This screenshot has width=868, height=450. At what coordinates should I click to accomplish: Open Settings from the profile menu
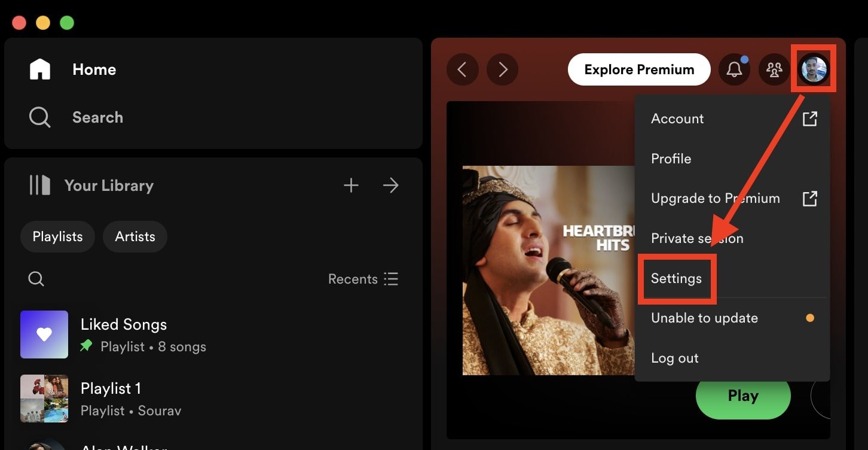tap(732, 278)
